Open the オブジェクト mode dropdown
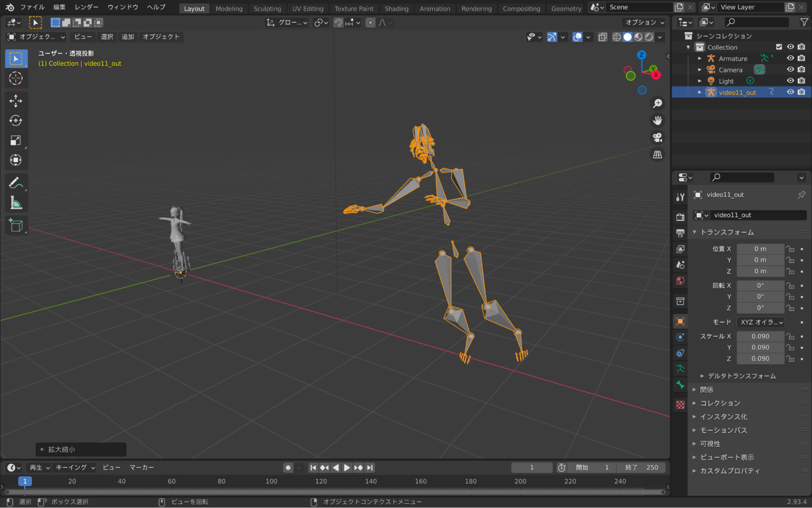Viewport: 812px width, 508px height. pos(36,37)
